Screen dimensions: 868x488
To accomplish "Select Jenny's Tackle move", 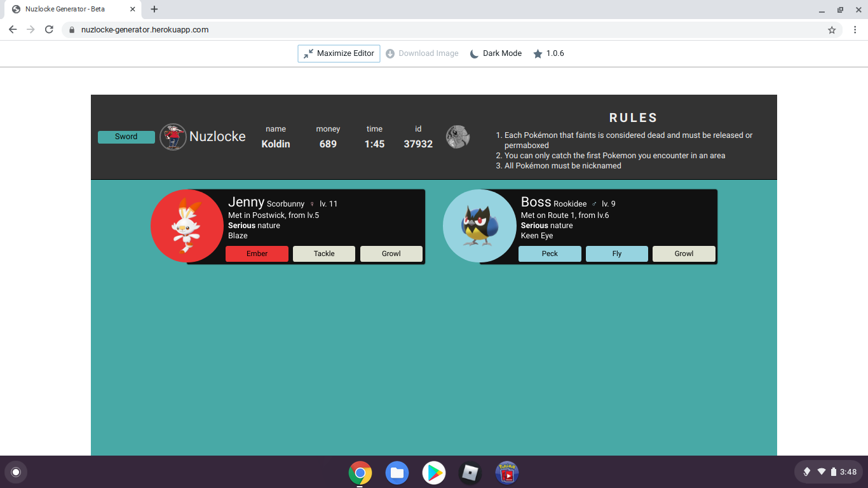I will point(324,254).
